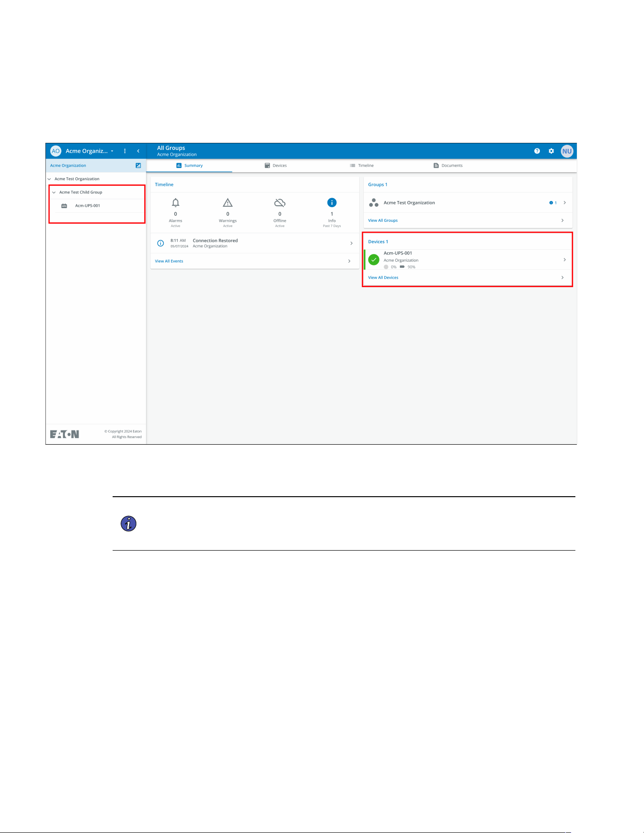Click the chevron beside View All Devices
Viewport: 644px width, 833px height.
tap(562, 278)
